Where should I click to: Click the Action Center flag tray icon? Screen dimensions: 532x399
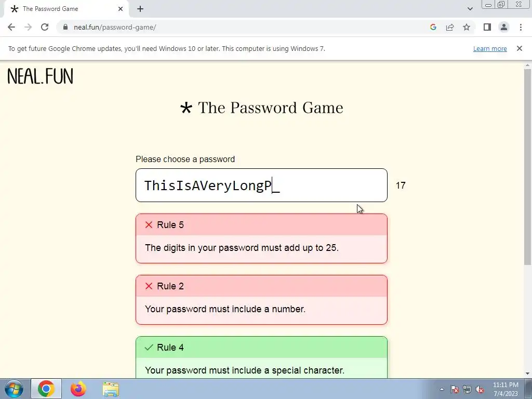pos(454,389)
